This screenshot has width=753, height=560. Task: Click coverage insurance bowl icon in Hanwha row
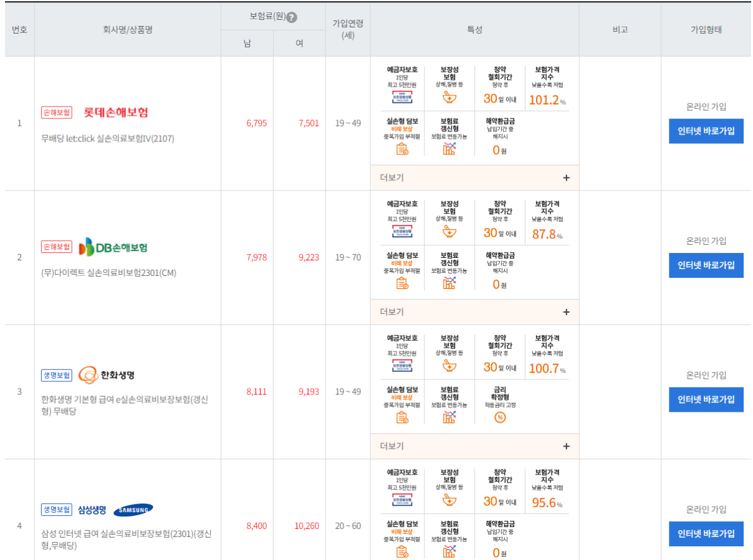449,366
